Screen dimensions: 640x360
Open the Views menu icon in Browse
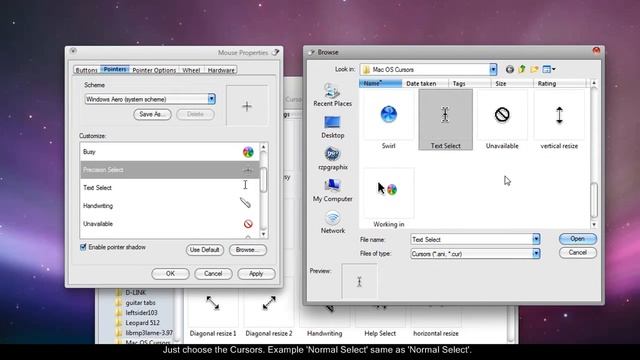point(549,69)
